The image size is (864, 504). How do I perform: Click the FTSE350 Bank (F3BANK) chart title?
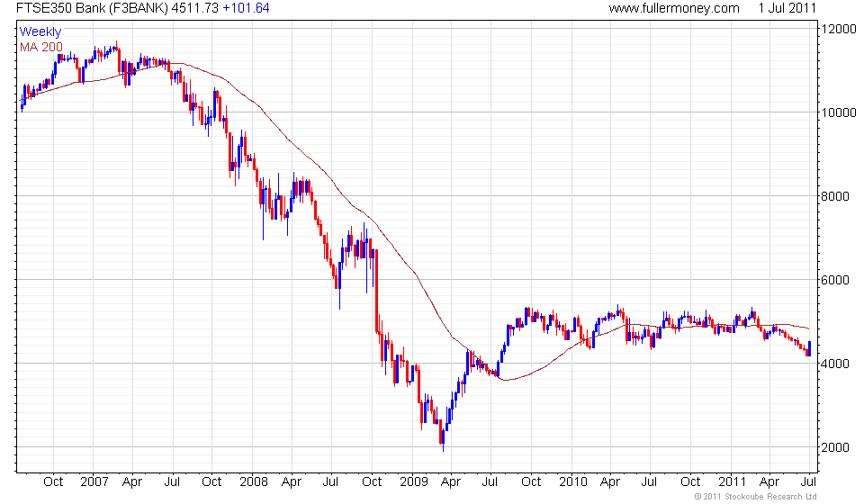pyautogui.click(x=93, y=8)
